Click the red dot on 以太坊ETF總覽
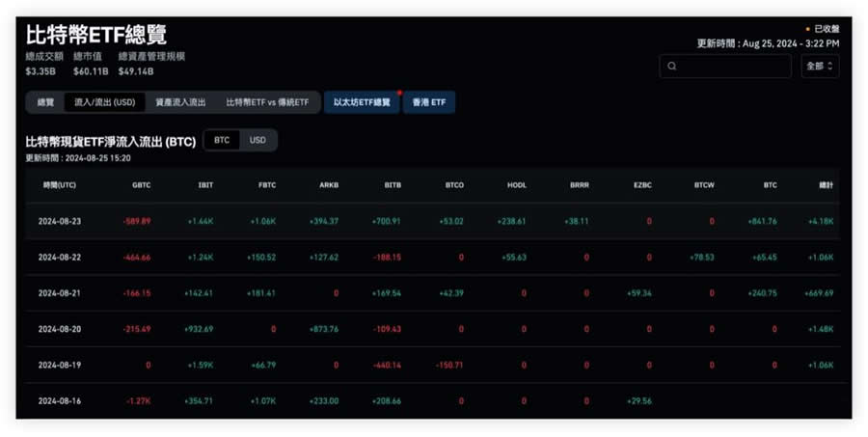 398,93
